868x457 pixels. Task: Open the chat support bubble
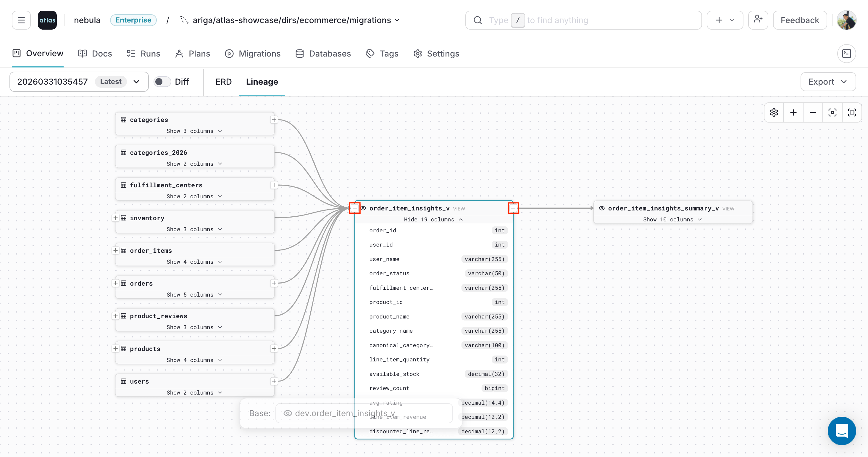pos(842,431)
